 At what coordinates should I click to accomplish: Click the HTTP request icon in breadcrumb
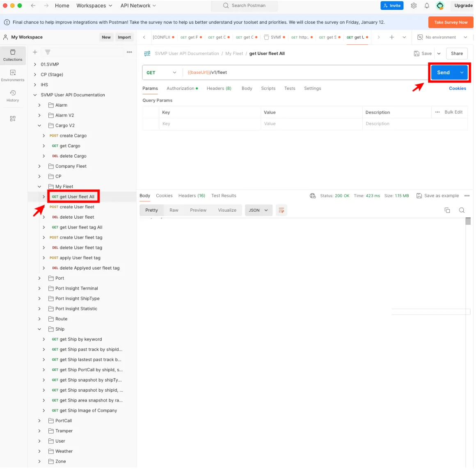coord(148,54)
